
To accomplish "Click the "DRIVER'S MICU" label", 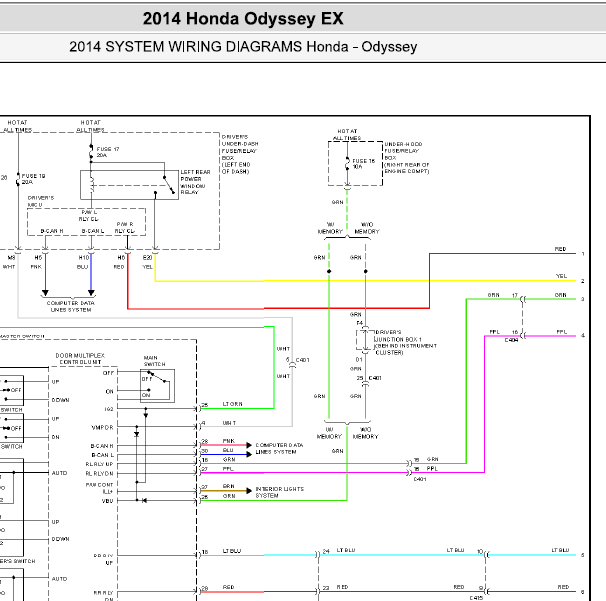I will coord(41,201).
